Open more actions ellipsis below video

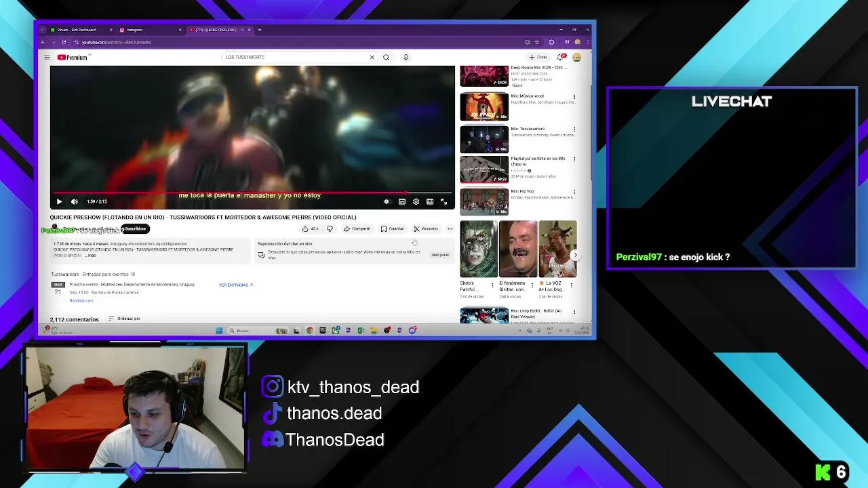450,228
